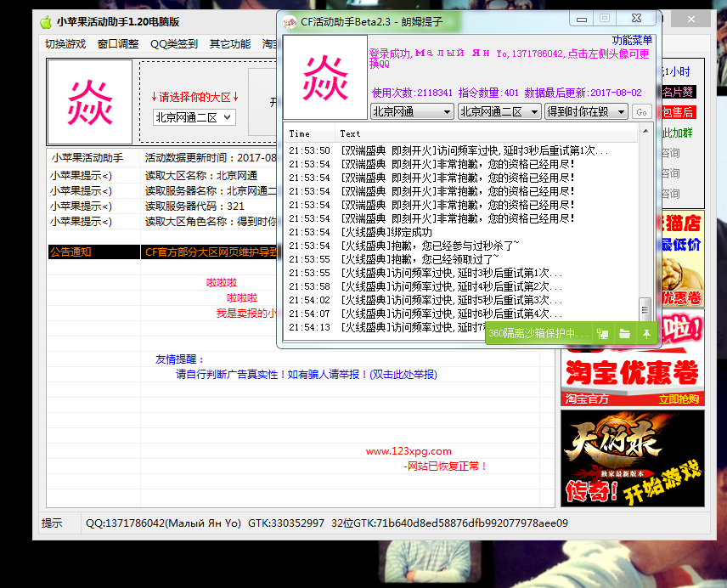Click the 32位GTK hash in the status bar
The width and height of the screenshot is (727, 588).
[x=450, y=523]
